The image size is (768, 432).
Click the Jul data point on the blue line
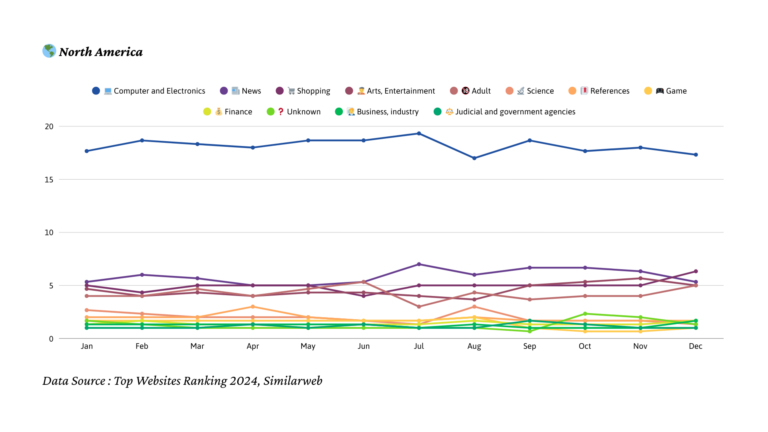coord(418,134)
